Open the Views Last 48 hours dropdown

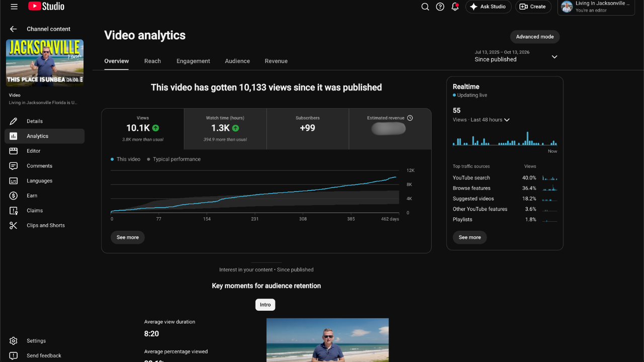pos(481,120)
